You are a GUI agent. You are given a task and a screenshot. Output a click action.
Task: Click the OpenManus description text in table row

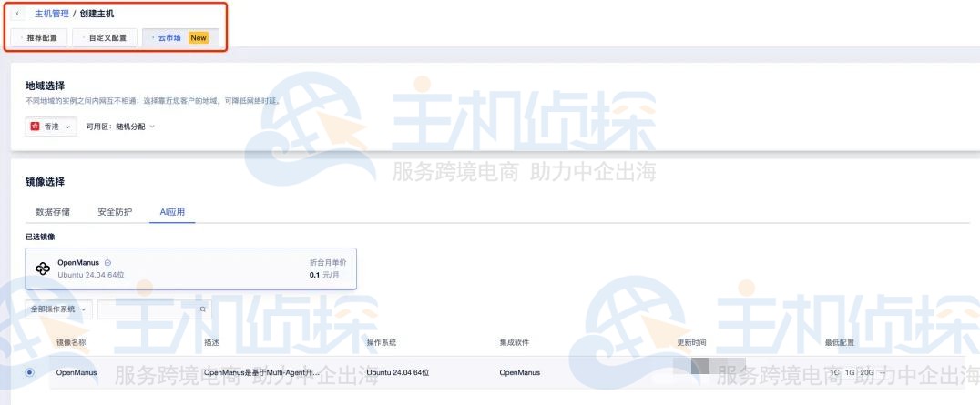click(x=260, y=372)
